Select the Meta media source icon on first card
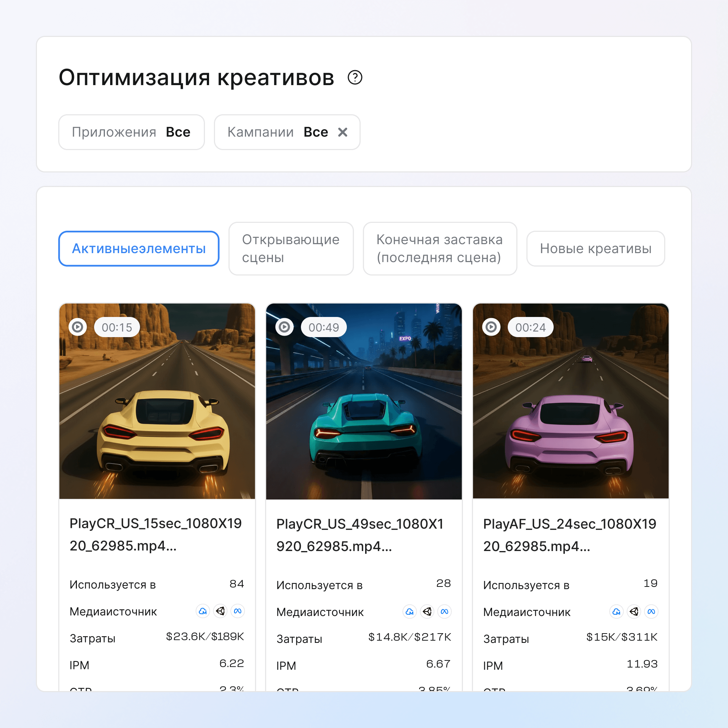 pos(237,612)
